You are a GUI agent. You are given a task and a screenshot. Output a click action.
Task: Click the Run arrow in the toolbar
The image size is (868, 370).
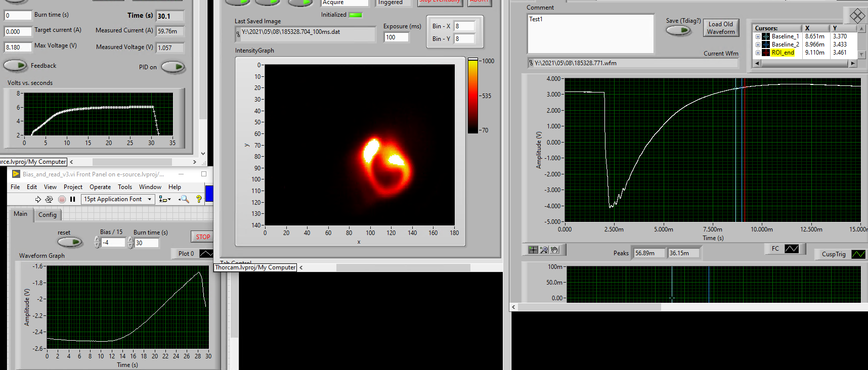(38, 199)
